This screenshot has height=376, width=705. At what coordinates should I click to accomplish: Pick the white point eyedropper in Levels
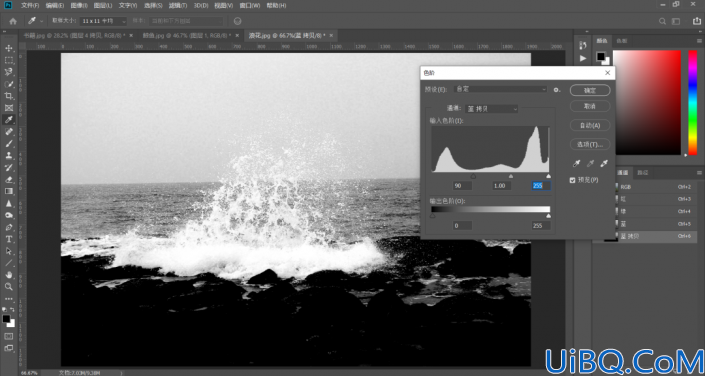click(605, 164)
